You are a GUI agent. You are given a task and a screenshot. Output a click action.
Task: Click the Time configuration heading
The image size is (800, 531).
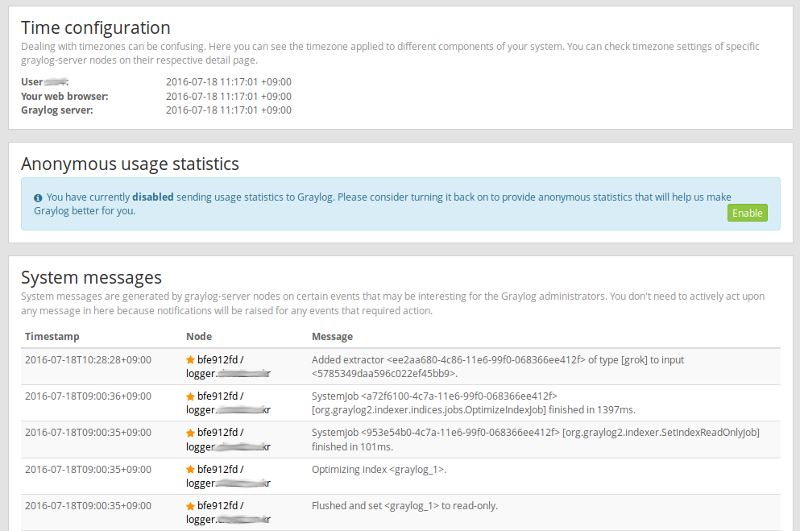coord(96,28)
